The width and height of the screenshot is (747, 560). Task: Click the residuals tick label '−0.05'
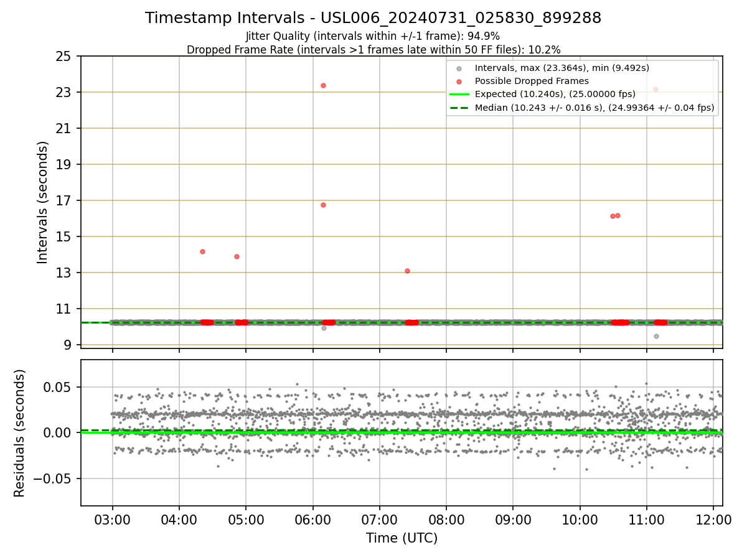(x=54, y=479)
